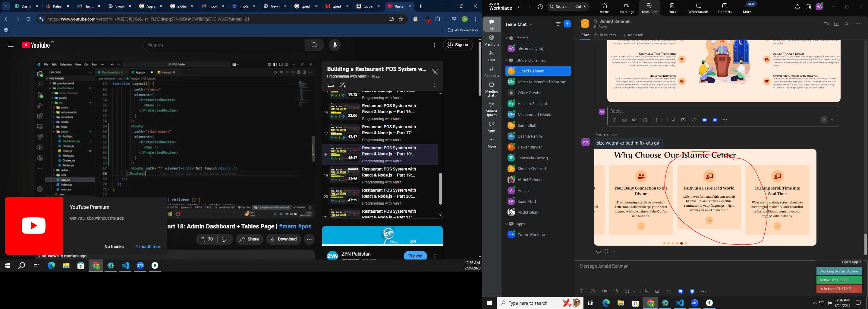
Task: Record audio message with microphone icon
Action: pos(646,291)
